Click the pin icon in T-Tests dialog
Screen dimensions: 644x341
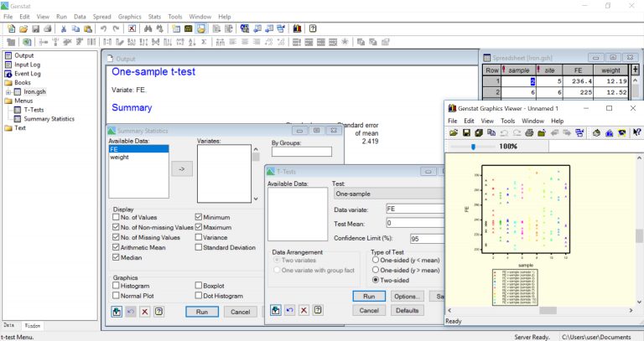click(276, 310)
